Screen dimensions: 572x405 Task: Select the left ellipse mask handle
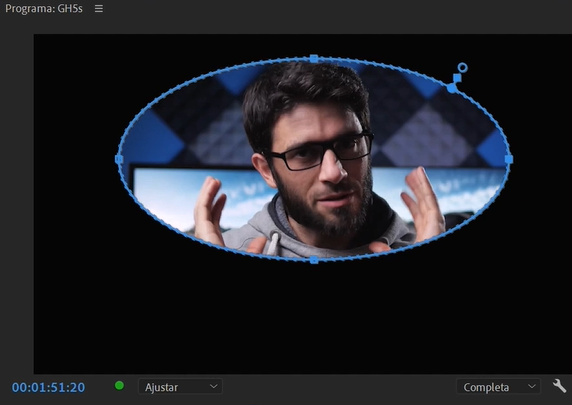coord(119,159)
